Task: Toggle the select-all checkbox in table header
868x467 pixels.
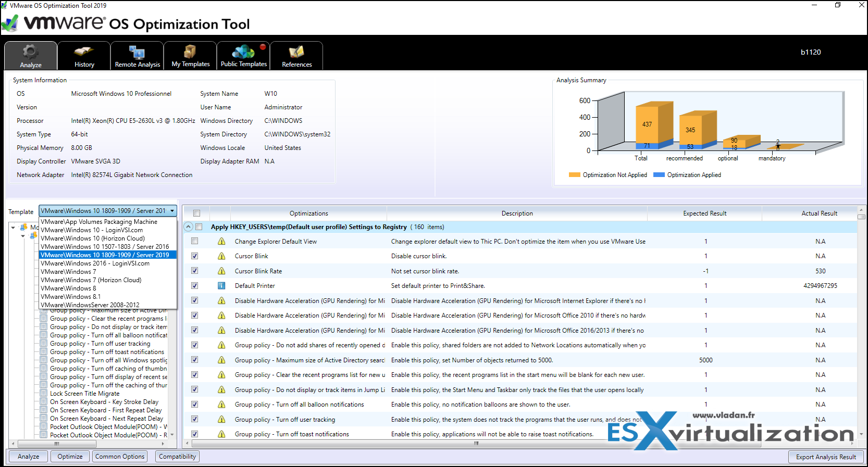Action: (196, 213)
